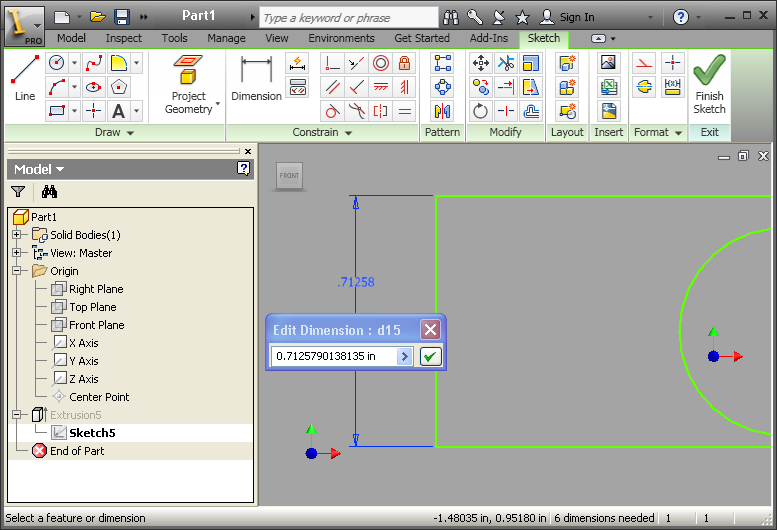
Task: Click the browser filter funnel icon
Action: tap(18, 192)
